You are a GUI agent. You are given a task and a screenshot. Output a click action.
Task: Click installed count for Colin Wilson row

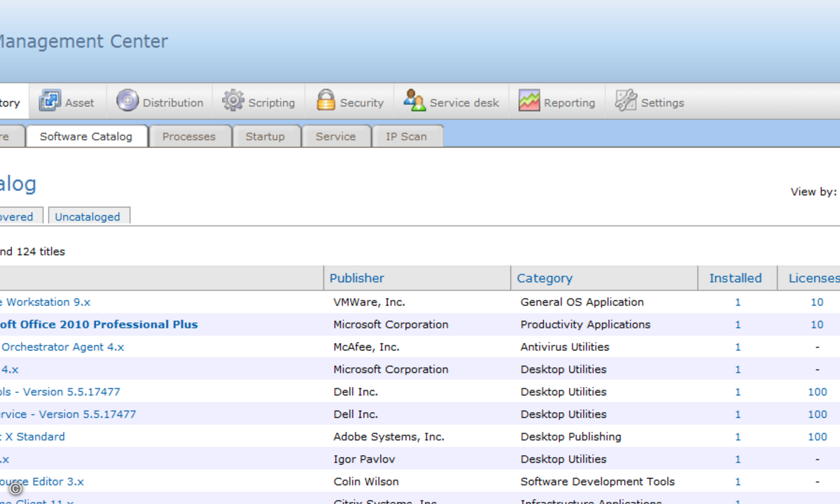pyautogui.click(x=738, y=482)
